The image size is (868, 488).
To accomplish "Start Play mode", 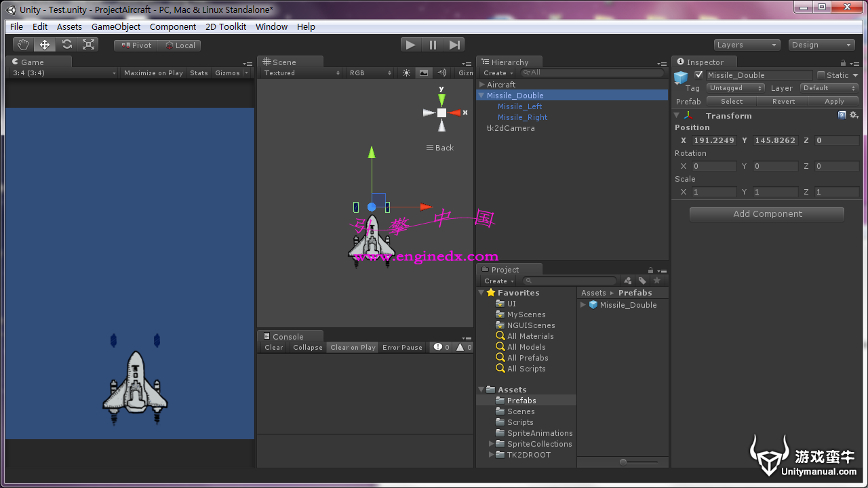I will coord(410,45).
